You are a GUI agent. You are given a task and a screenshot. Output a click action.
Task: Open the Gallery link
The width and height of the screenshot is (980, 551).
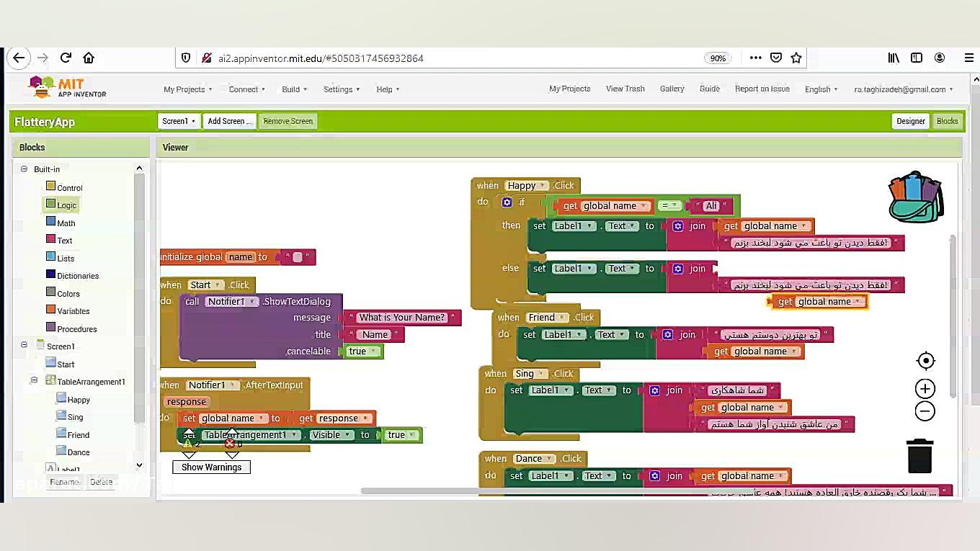pos(672,89)
